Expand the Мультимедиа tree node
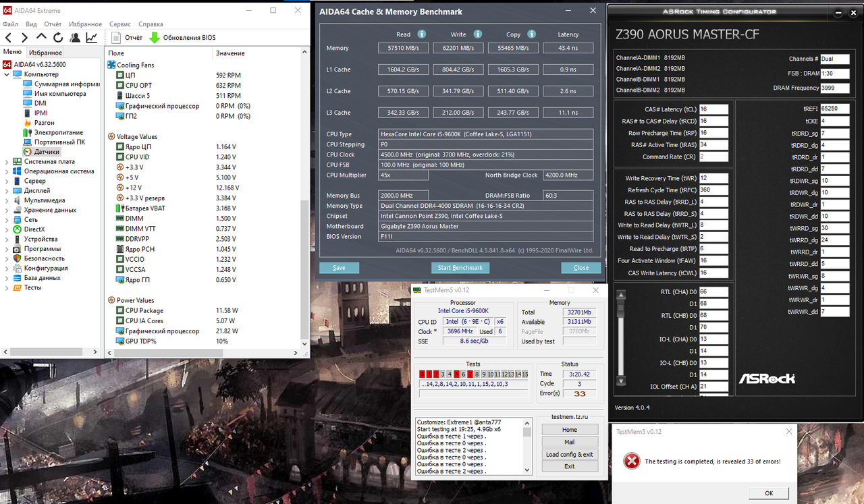Screen dimensions: 864x504 (7, 200)
